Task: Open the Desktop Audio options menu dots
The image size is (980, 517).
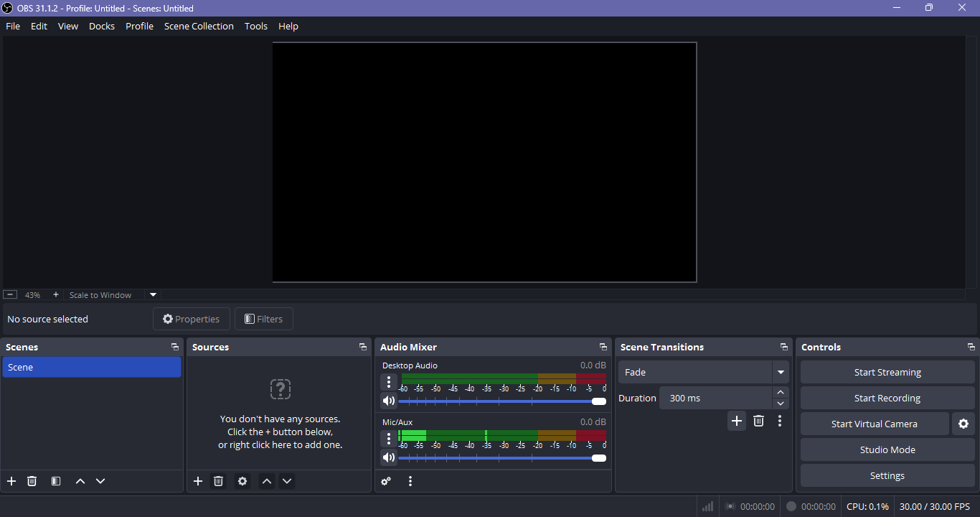Action: coord(389,382)
